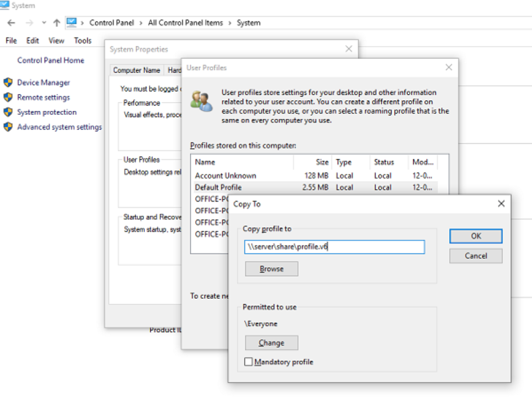Select the Account Unknown profile row
Screen dimensions: 532x399
[314, 176]
